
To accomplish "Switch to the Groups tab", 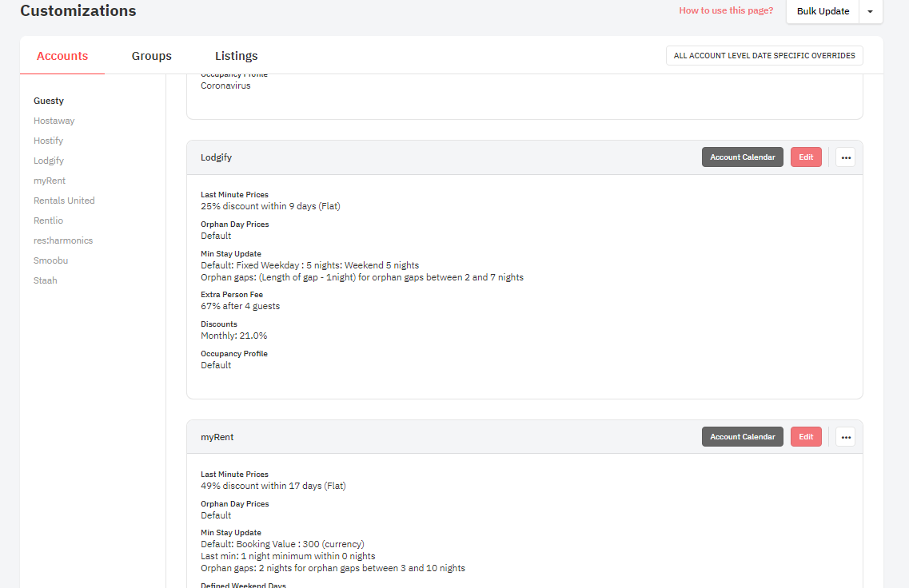I will 151,56.
